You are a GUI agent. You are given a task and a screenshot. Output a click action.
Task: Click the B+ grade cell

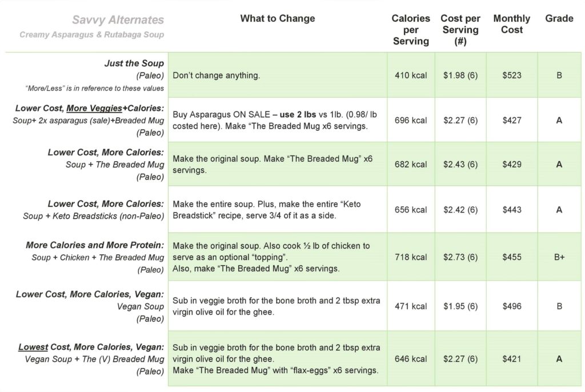[559, 257]
